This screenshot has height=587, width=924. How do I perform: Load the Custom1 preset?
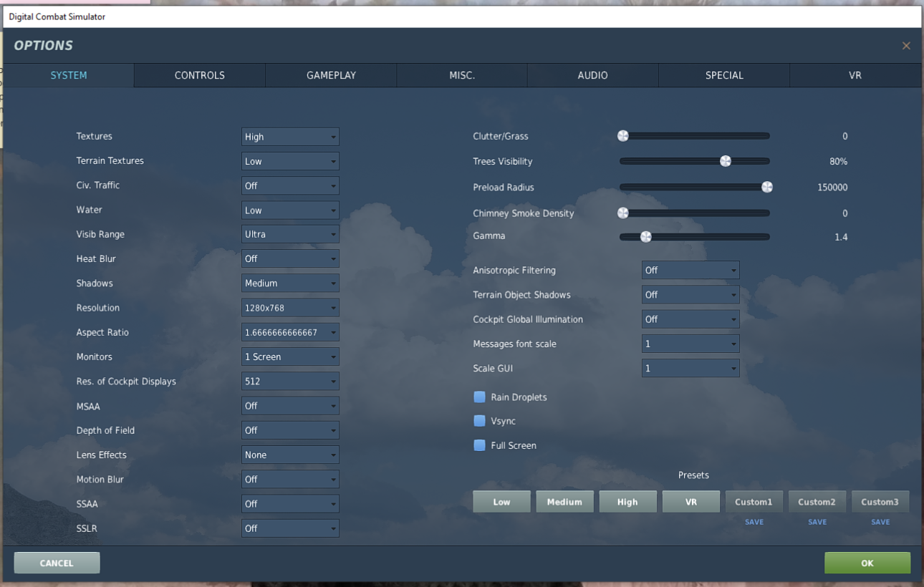(754, 502)
